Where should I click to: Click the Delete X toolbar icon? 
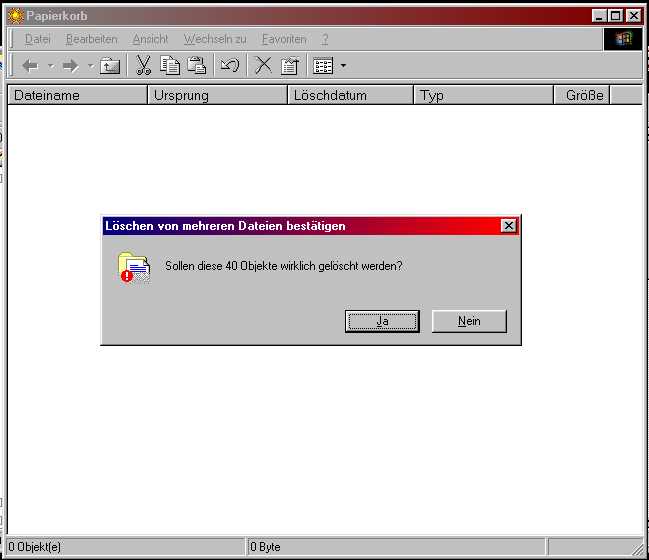pos(263,65)
